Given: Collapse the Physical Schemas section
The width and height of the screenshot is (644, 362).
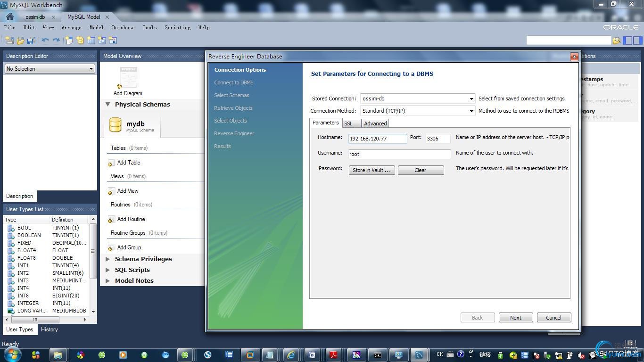Looking at the screenshot, I should 108,104.
